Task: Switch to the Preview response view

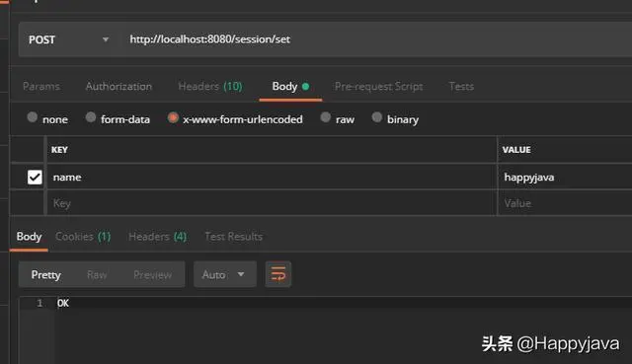Action: (x=153, y=274)
